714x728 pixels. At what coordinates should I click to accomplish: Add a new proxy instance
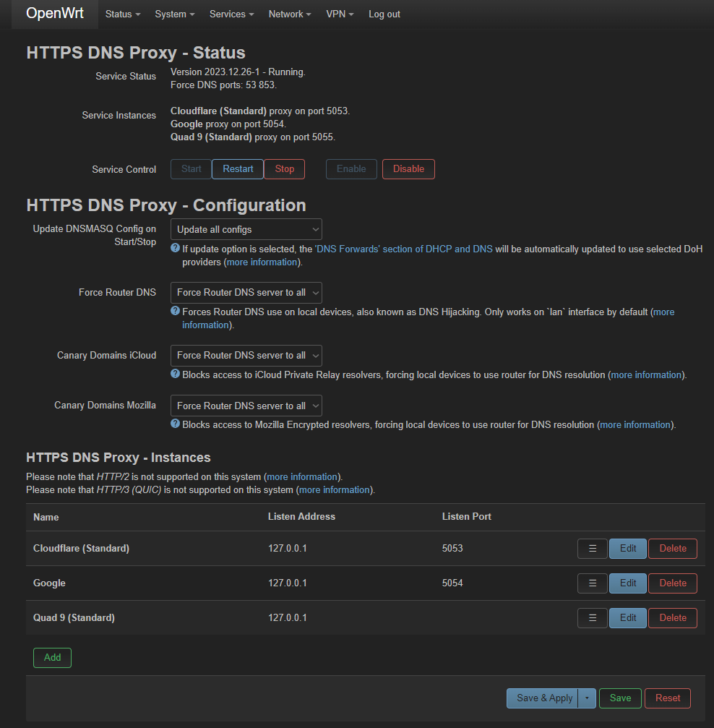[x=53, y=658]
